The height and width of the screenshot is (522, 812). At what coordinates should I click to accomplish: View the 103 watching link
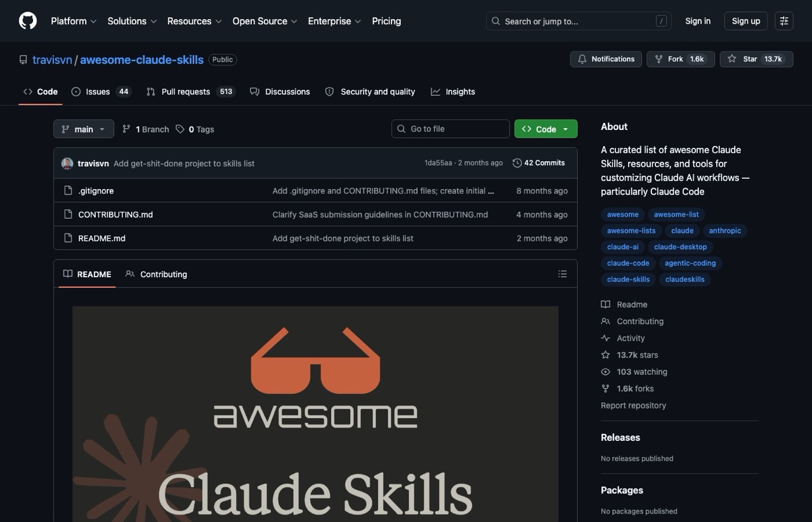634,372
